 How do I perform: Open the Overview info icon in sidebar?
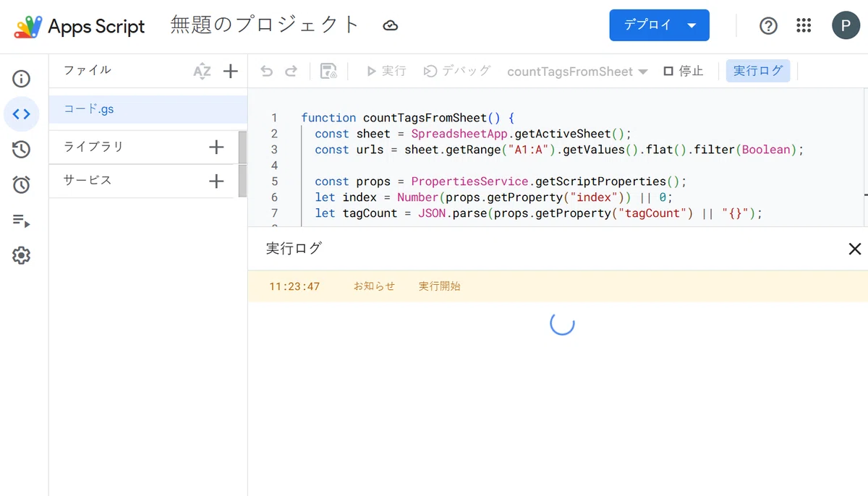22,79
